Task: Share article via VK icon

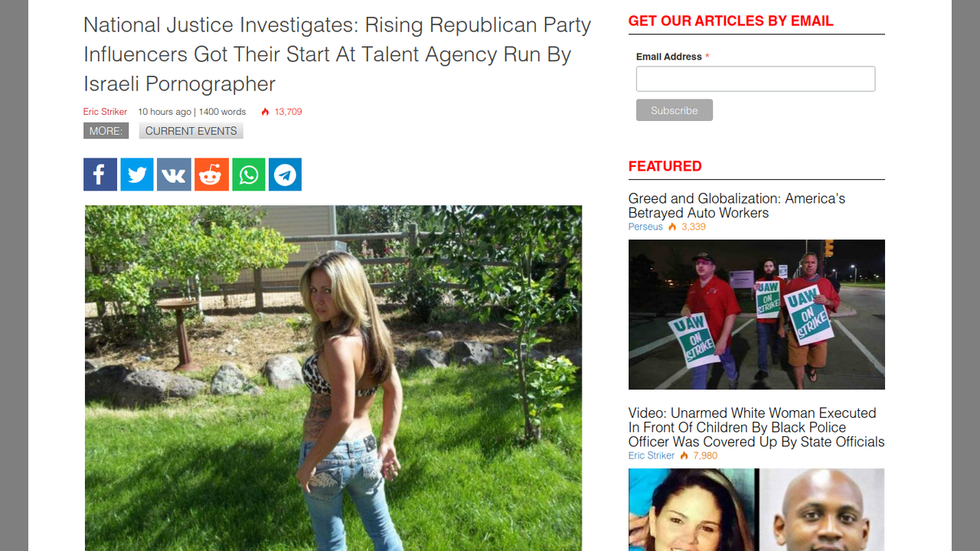Action: pyautogui.click(x=174, y=174)
